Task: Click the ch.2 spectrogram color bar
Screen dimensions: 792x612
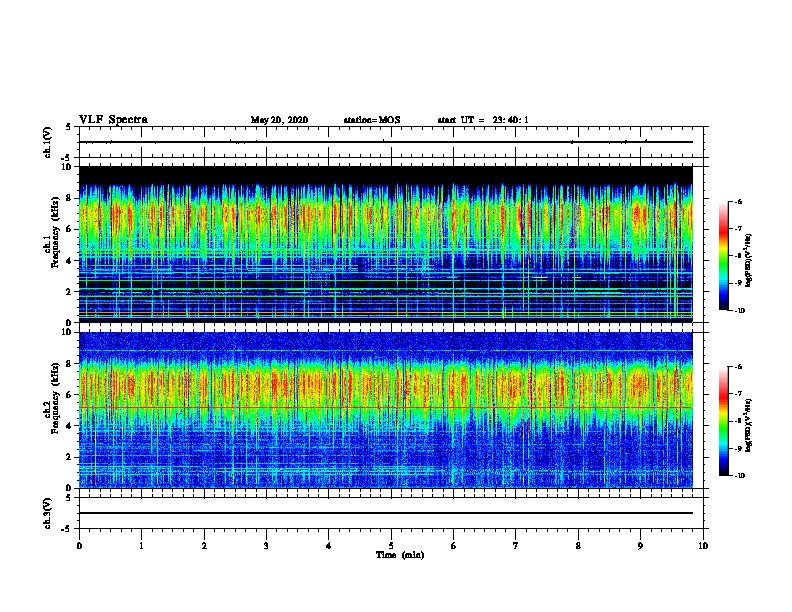Action: coord(723,421)
